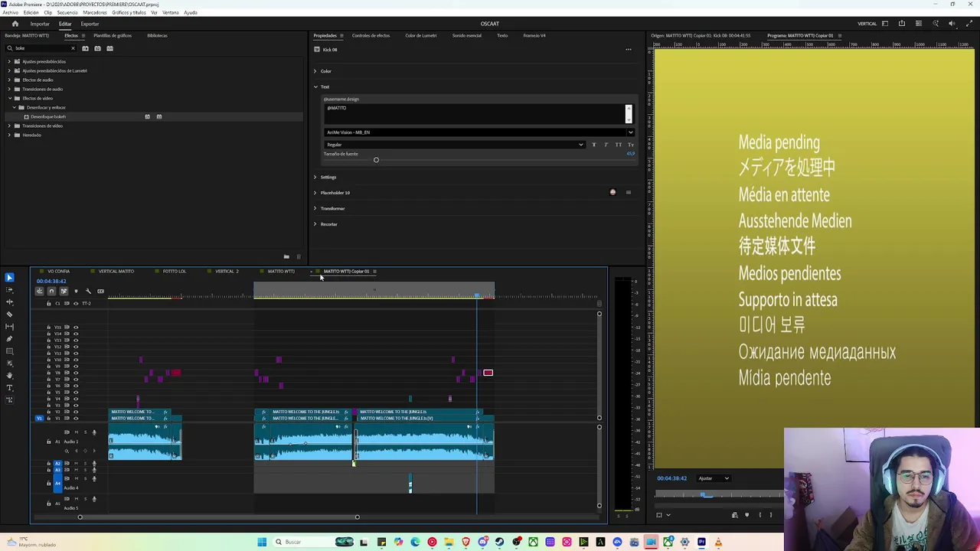Expand the Transformar section

[x=315, y=208]
